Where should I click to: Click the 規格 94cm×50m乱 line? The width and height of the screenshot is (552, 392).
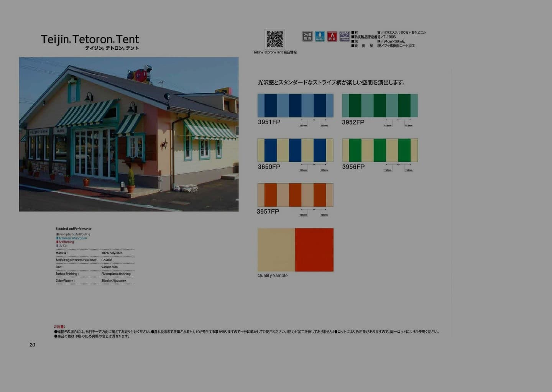click(378, 41)
